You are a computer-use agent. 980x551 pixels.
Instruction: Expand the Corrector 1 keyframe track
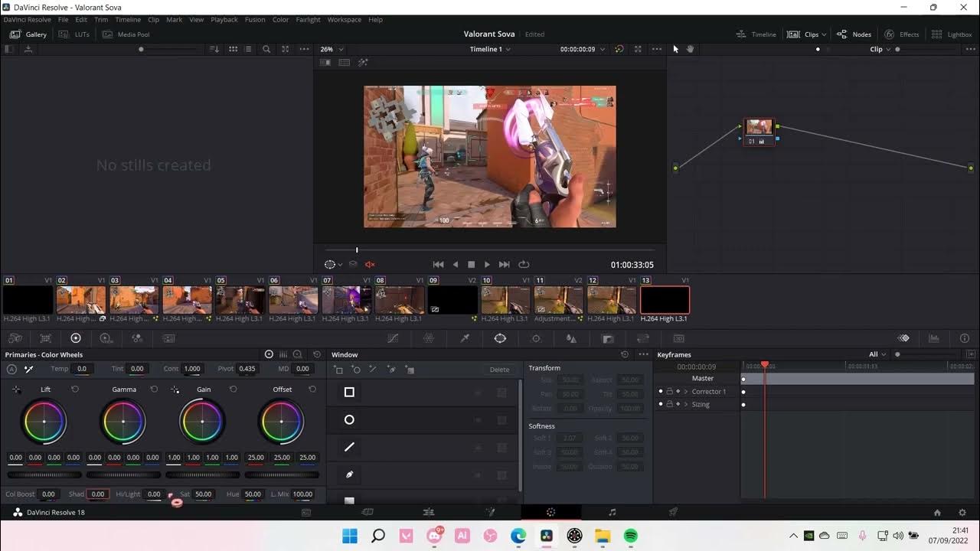(x=686, y=391)
